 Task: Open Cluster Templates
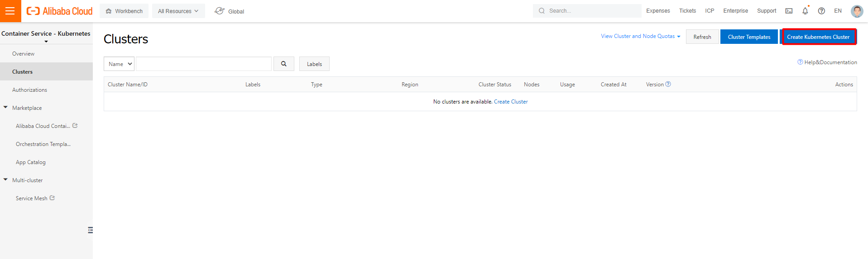tap(749, 37)
